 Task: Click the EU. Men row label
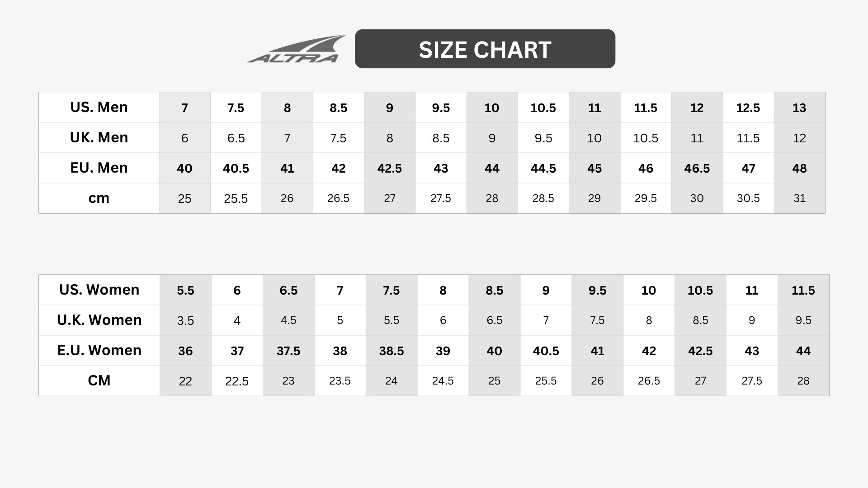(99, 168)
